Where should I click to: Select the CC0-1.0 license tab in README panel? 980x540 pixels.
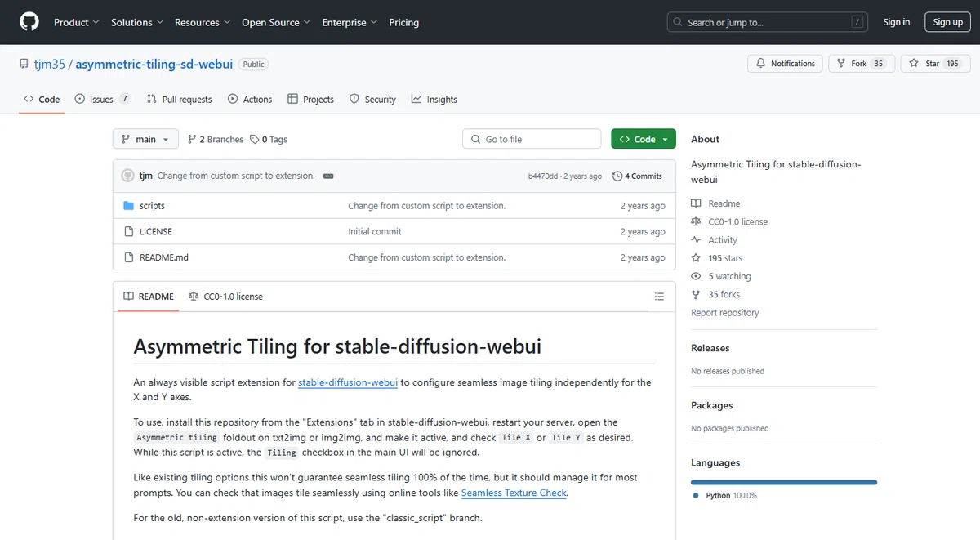coord(225,297)
